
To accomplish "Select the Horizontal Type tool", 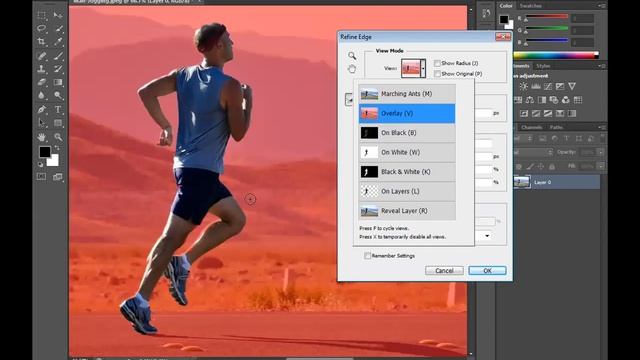I will [58, 109].
